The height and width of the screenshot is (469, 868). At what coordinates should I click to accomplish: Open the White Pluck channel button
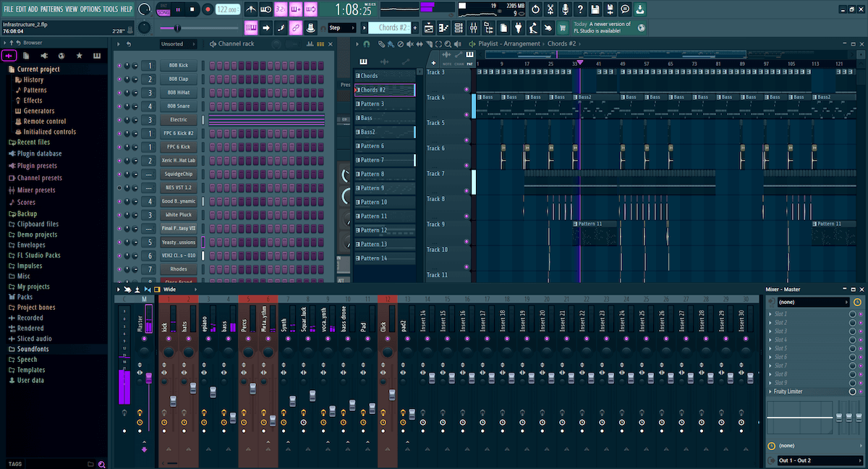[178, 215]
